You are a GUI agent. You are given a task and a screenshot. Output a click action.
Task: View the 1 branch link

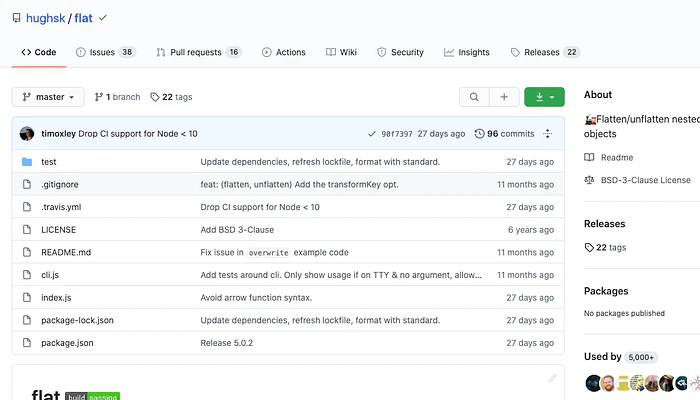(x=117, y=97)
